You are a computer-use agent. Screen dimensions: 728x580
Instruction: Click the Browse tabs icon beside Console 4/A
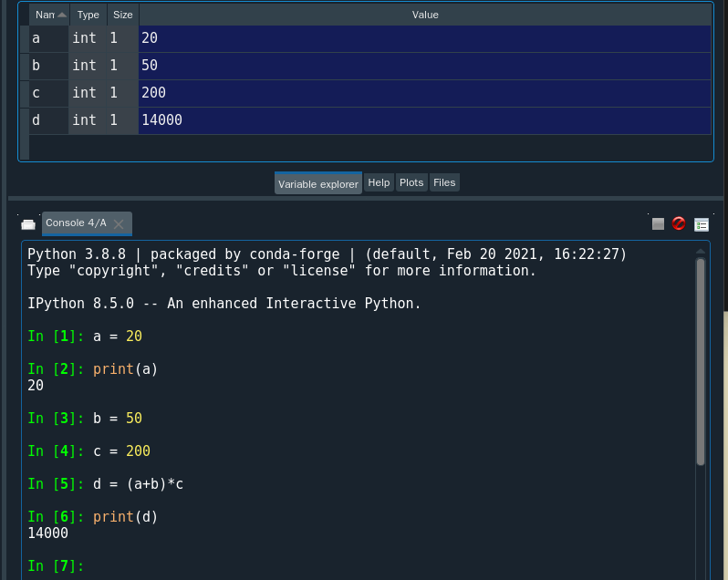28,224
